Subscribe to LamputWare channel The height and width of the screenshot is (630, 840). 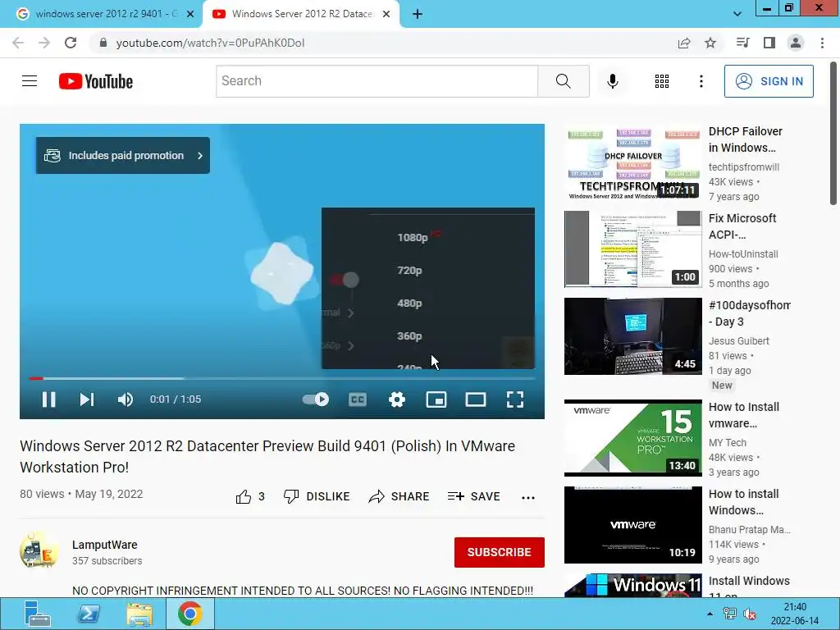tap(500, 552)
